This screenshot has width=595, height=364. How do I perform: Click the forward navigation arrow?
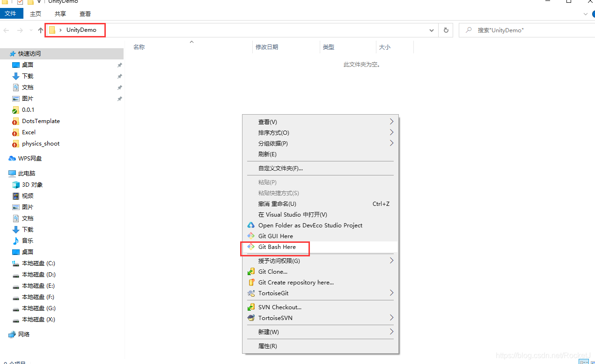20,30
